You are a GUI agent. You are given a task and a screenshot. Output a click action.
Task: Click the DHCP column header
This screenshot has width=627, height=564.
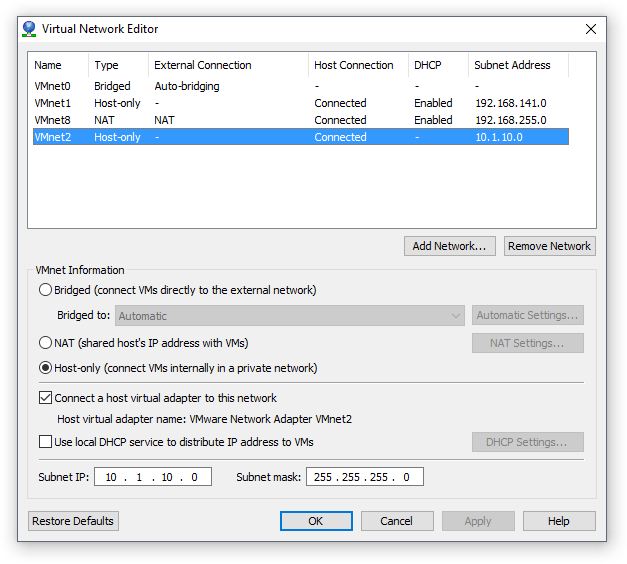[438, 65]
